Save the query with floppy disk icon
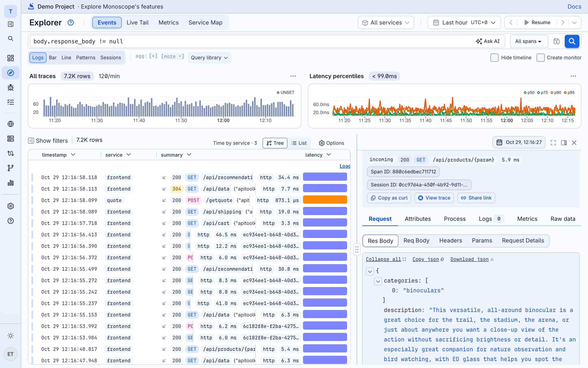The height and width of the screenshot is (368, 588). point(556,41)
